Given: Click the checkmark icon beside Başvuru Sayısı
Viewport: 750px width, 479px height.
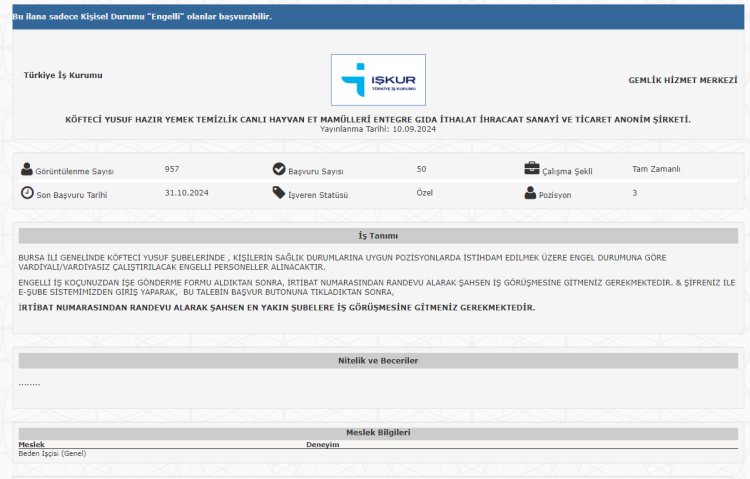Looking at the screenshot, I should 279,170.
